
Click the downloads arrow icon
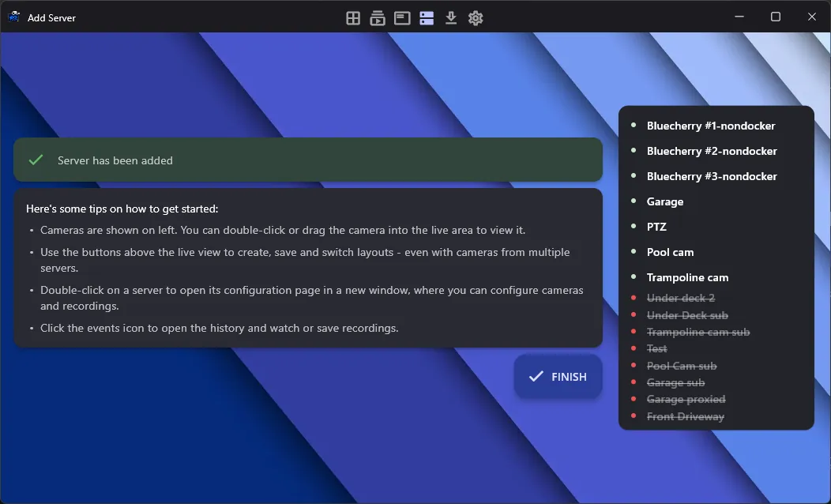coord(451,18)
